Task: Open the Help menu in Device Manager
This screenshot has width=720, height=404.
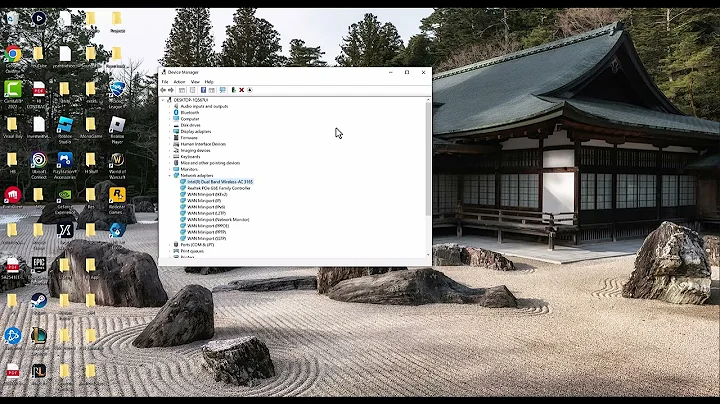Action: pyautogui.click(x=209, y=82)
